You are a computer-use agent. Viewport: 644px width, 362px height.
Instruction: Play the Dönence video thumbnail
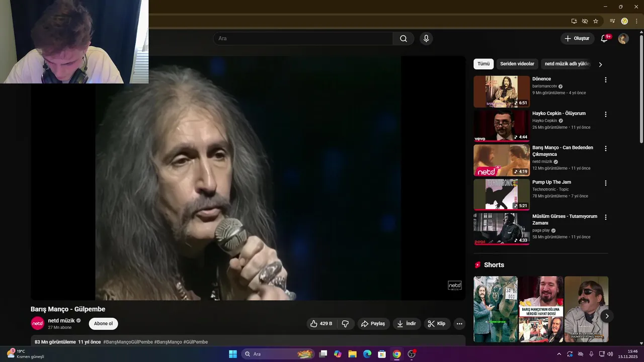tap(502, 92)
